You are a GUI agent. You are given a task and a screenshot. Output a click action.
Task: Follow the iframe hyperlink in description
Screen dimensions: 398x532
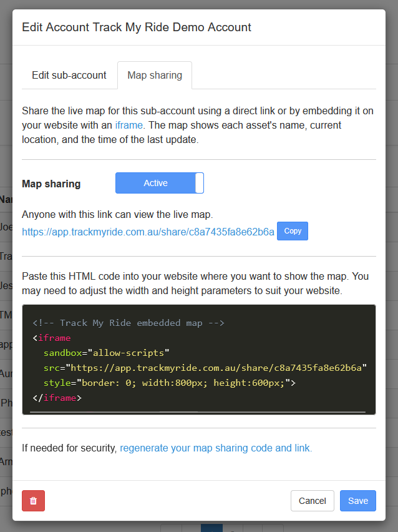[x=129, y=126]
